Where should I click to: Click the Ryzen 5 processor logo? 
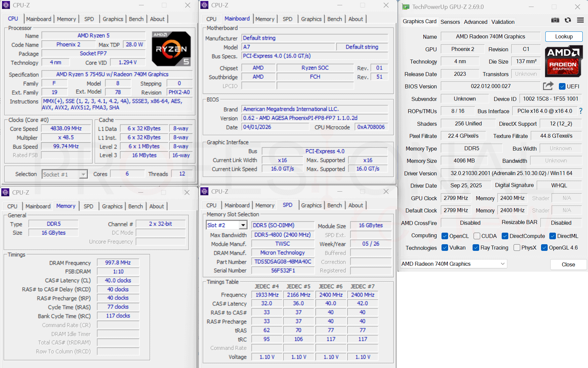[x=171, y=48]
